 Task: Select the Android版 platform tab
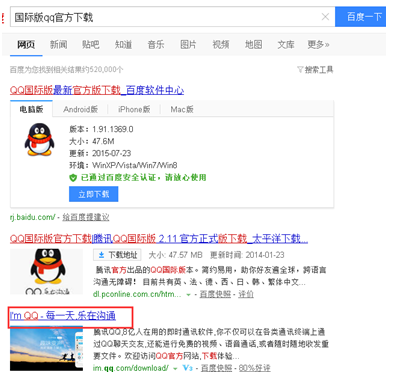pos(81,109)
